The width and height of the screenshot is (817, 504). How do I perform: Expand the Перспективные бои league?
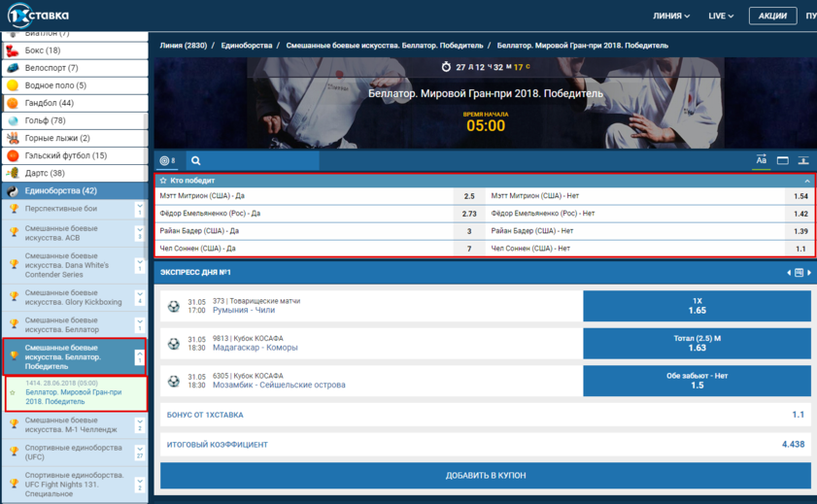[140, 209]
